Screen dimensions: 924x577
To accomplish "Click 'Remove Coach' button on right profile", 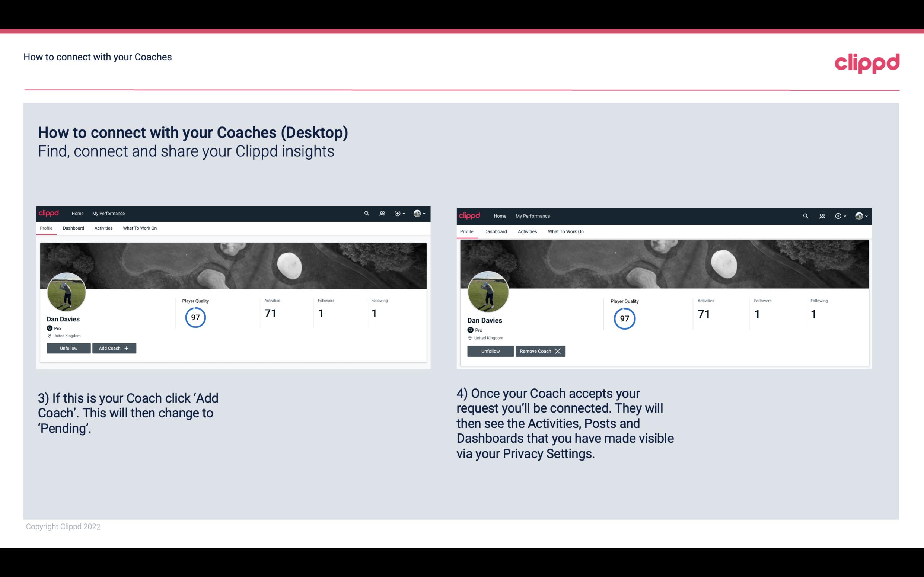I will 540,351.
